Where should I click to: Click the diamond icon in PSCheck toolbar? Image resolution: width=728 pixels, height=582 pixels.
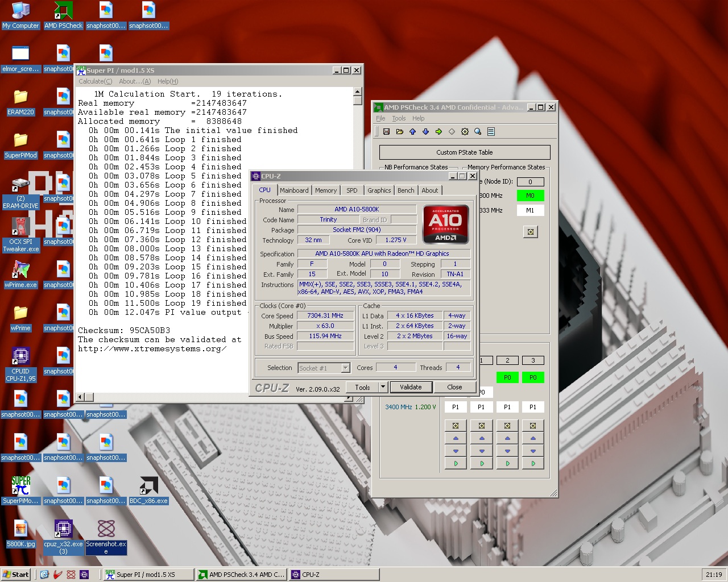(x=452, y=132)
